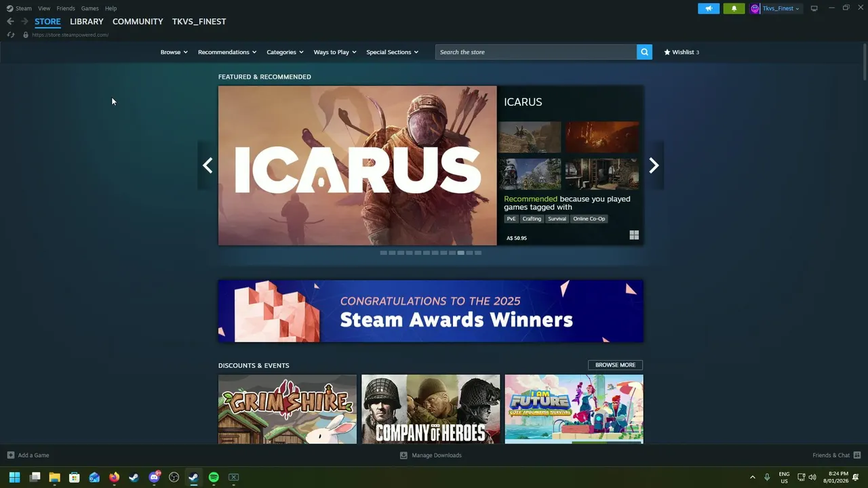Select the last carousel page dot
868x488 pixels.
pyautogui.click(x=478, y=253)
